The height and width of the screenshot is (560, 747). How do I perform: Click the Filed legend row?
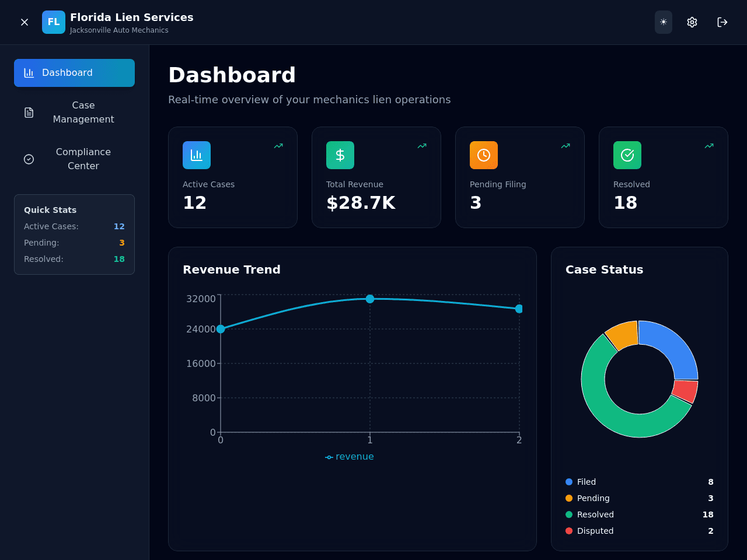640,482
